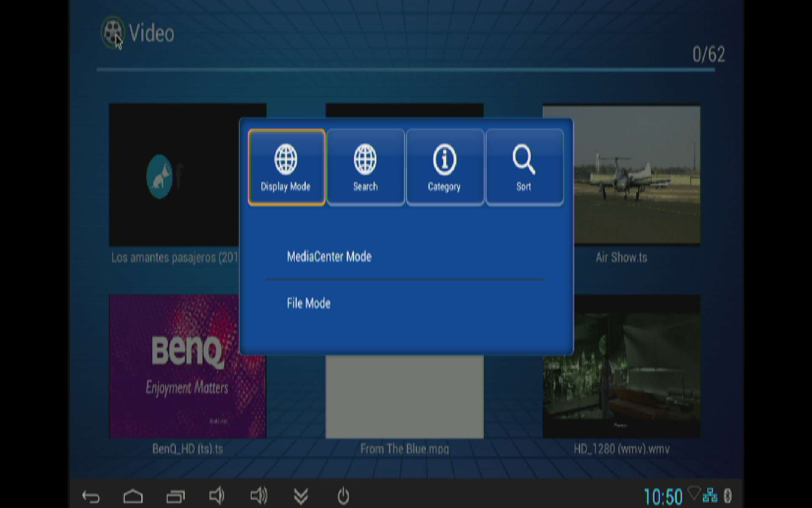This screenshot has width=812, height=508.
Task: Raise volume with loud speaker icon
Action: [x=258, y=496]
